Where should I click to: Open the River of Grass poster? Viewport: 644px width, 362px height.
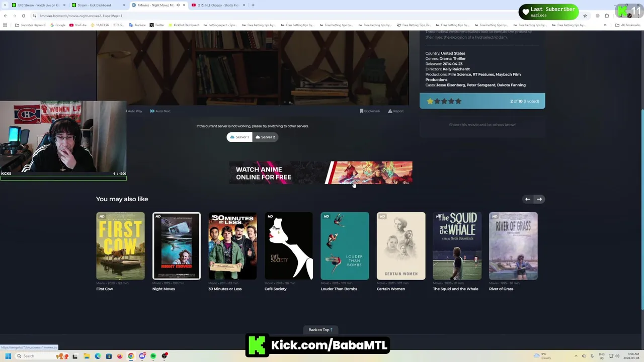coord(513,246)
